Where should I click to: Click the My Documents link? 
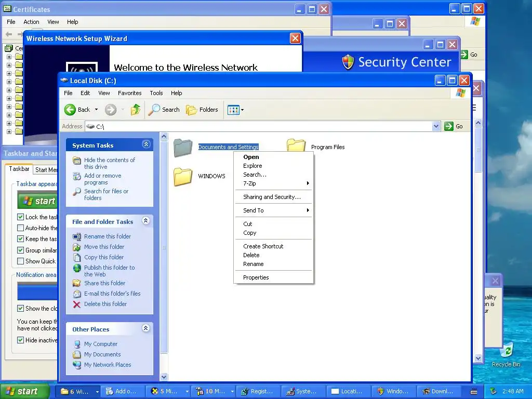(x=102, y=354)
